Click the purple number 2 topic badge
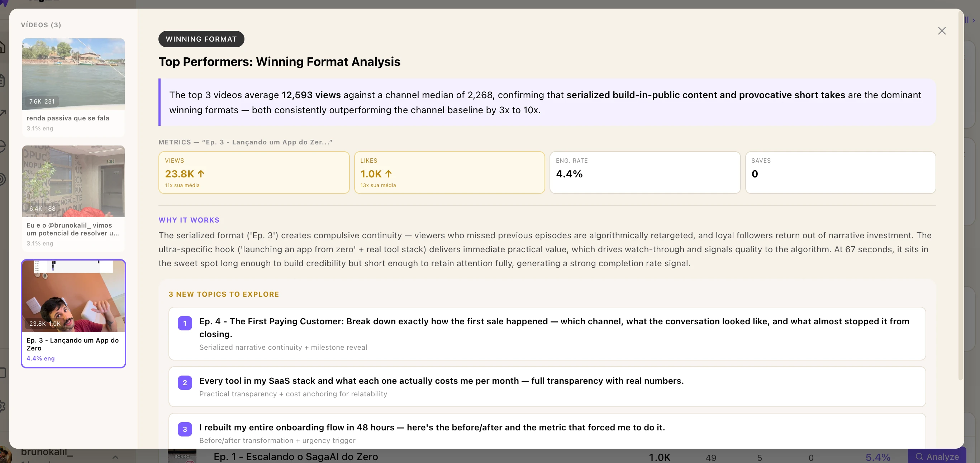Screen dimensions: 980x463 pos(185,383)
